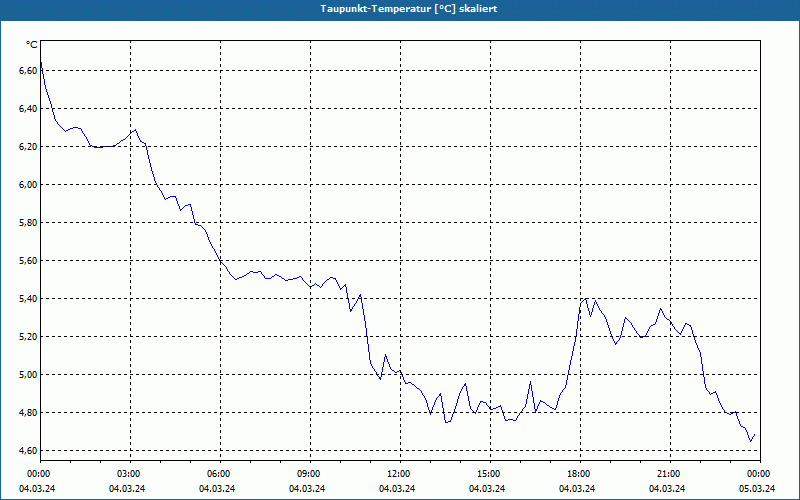
Task: Select the 04.03.24 date under 06:00
Action: click(217, 489)
